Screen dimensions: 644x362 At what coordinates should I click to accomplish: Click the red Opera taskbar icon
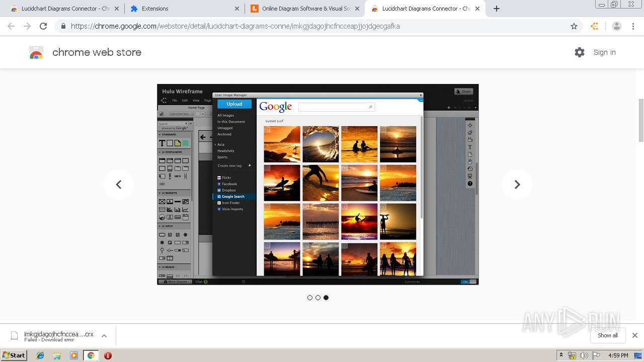(108, 355)
